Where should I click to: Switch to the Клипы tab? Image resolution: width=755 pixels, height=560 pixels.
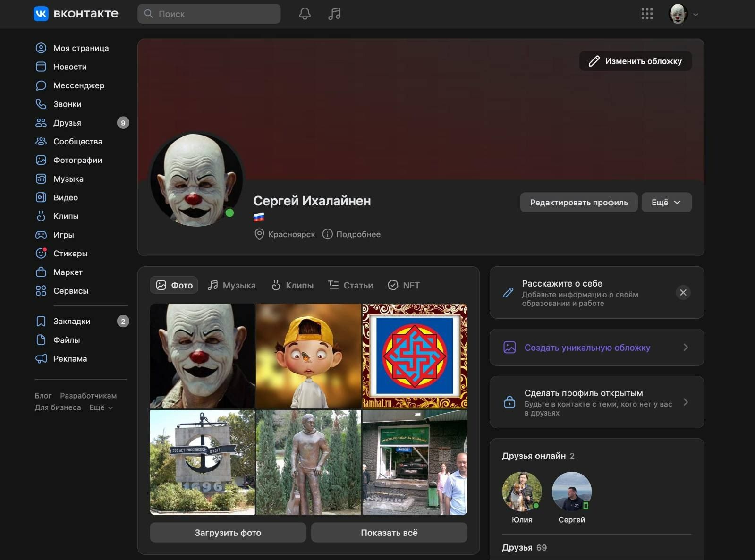click(x=292, y=285)
